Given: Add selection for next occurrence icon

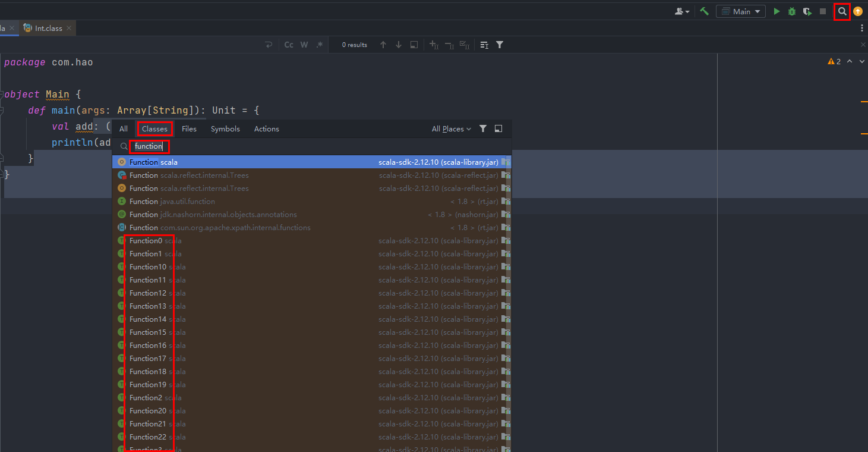Looking at the screenshot, I should 434,45.
